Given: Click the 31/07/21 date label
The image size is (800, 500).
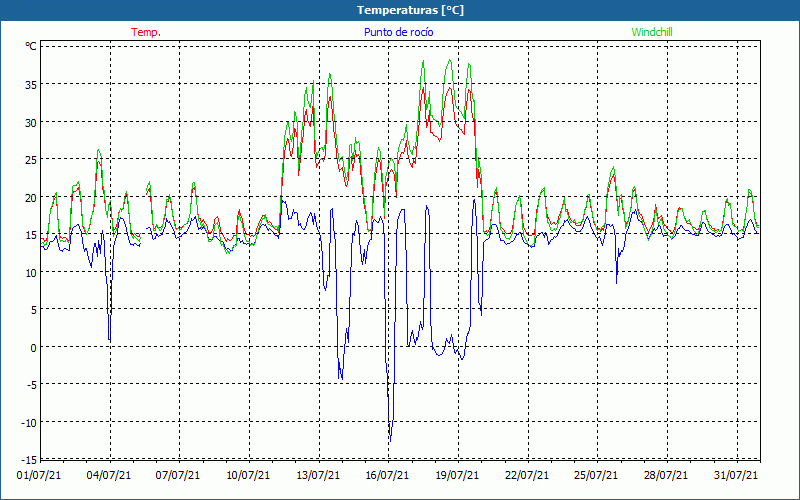Looking at the screenshot, I should pos(736,476).
